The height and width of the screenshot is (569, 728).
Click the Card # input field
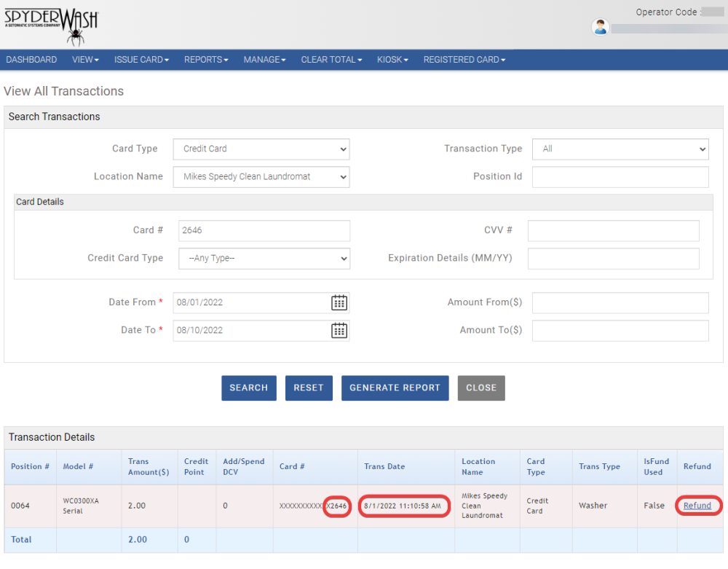click(x=264, y=231)
